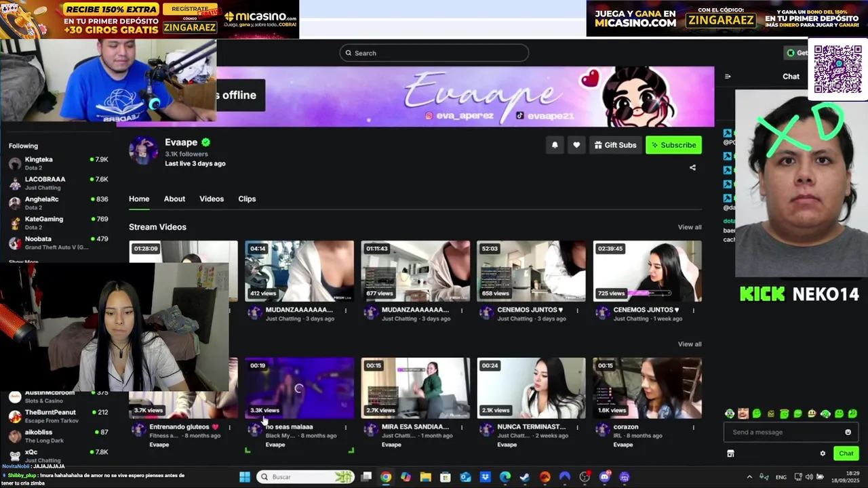
Task: Open LACOBRAAA in the Following list
Action: pyautogui.click(x=58, y=183)
